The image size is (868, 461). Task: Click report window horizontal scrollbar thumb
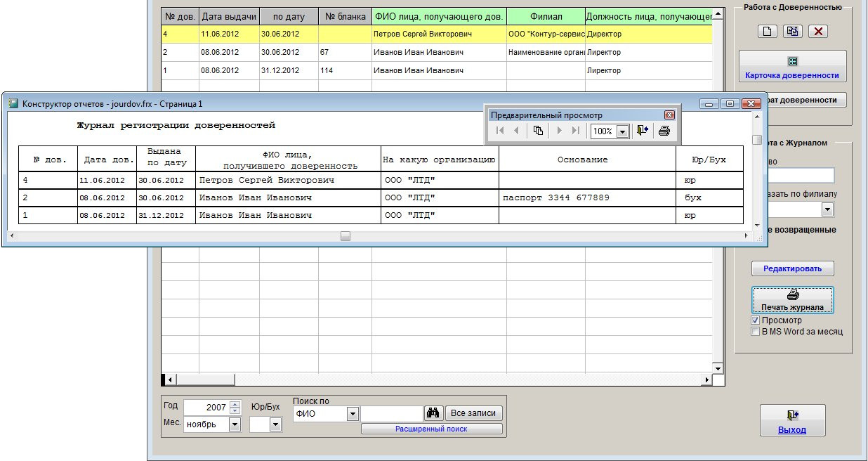point(346,236)
